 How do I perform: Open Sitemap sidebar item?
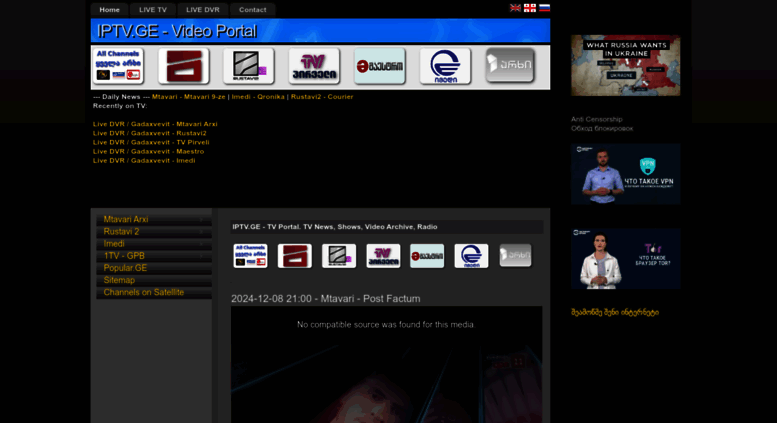[154, 280]
